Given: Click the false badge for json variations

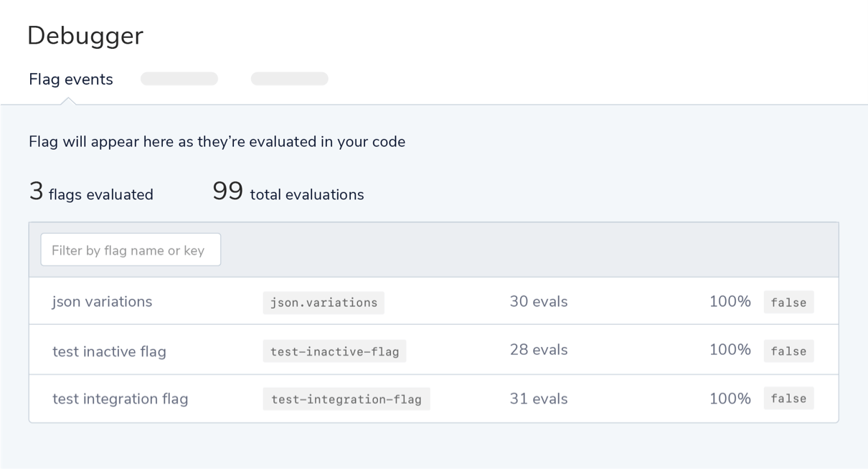Looking at the screenshot, I should (788, 303).
